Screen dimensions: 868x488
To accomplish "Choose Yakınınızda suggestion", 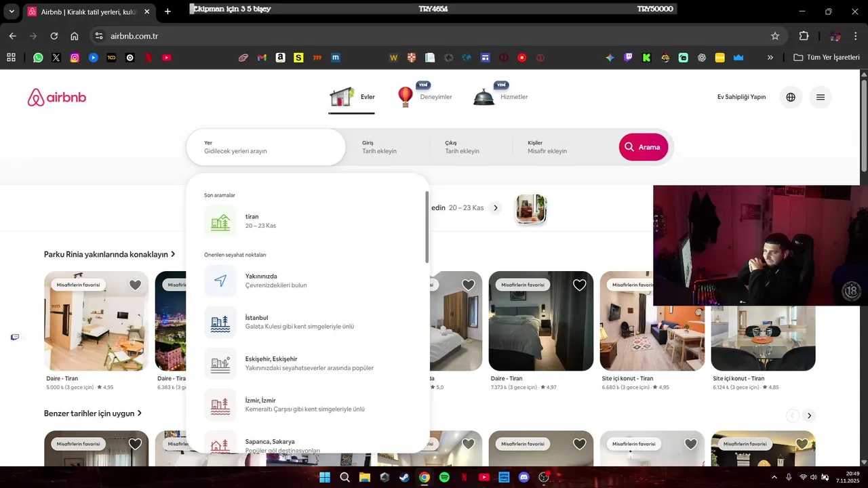I will click(308, 281).
